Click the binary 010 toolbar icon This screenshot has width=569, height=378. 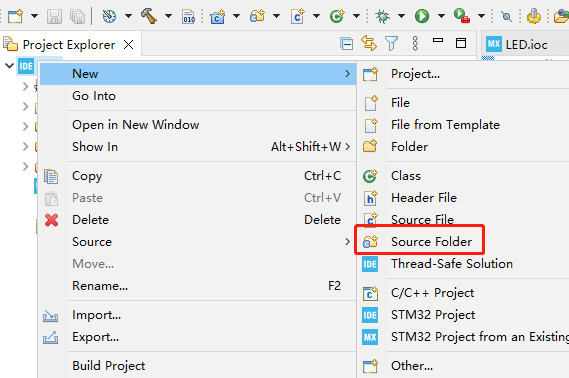coord(189,16)
